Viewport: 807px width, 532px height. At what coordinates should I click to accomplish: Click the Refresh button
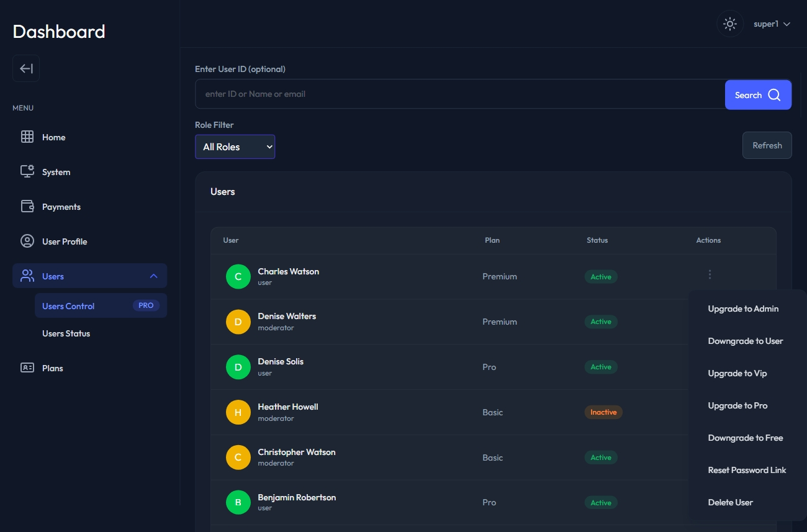767,145
